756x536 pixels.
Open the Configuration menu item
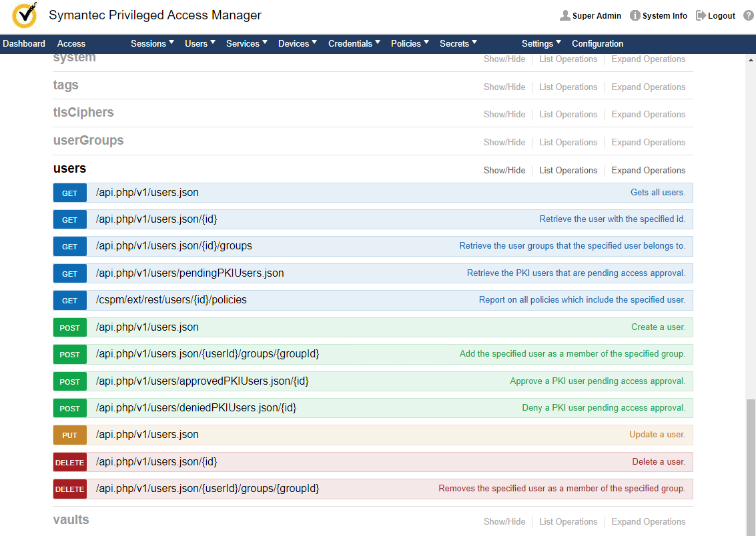[597, 43]
